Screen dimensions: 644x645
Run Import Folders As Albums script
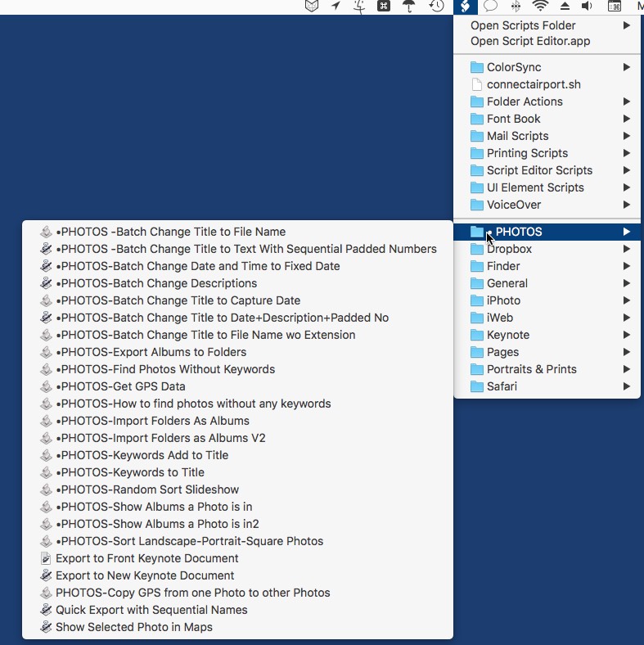pos(237,421)
